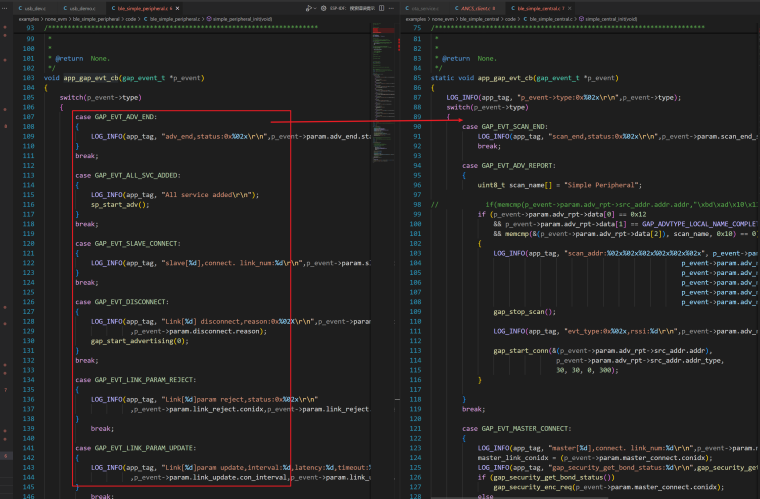Click 'case GAP_EVT_LINK_PARAM_REJECT:' in left editor
The height and width of the screenshot is (499, 760).
click(135, 380)
